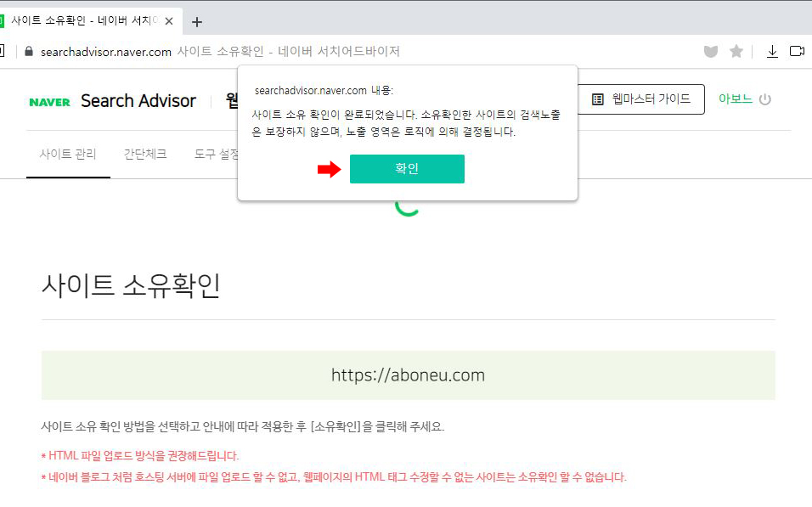Click the screen capture icon in toolbar
The image size is (812, 507).
[797, 51]
